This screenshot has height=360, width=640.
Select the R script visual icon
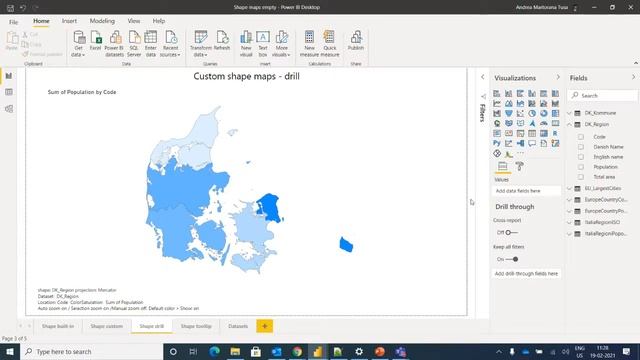point(555,133)
